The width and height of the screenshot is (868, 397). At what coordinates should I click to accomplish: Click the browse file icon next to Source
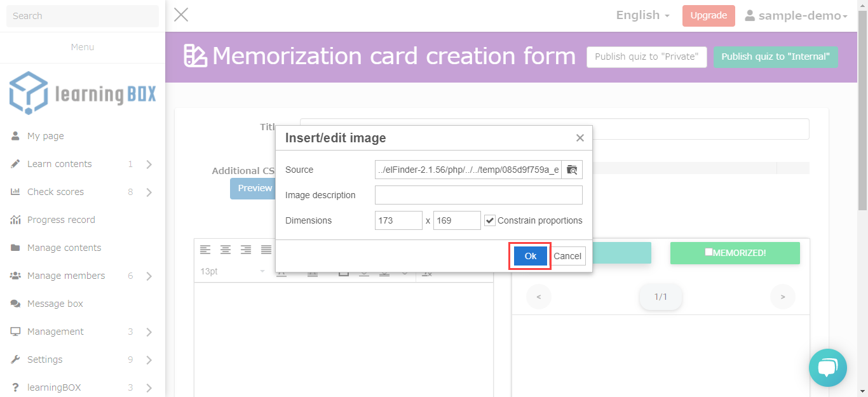(572, 170)
